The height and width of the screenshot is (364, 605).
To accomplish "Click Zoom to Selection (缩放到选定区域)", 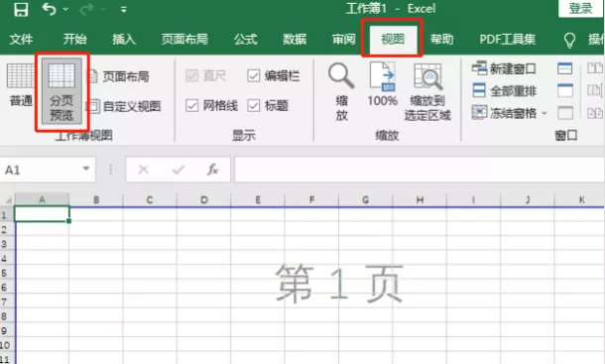I will [427, 91].
